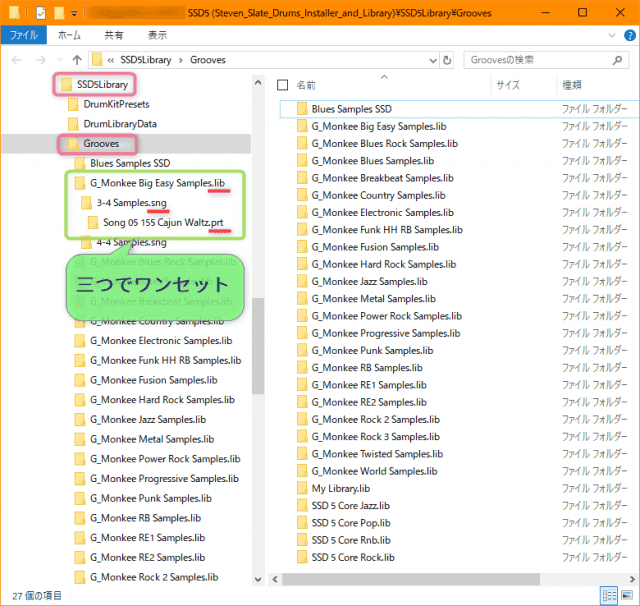This screenshot has height=606, width=640.
Task: Sort by サイズ column header
Action: 508,85
